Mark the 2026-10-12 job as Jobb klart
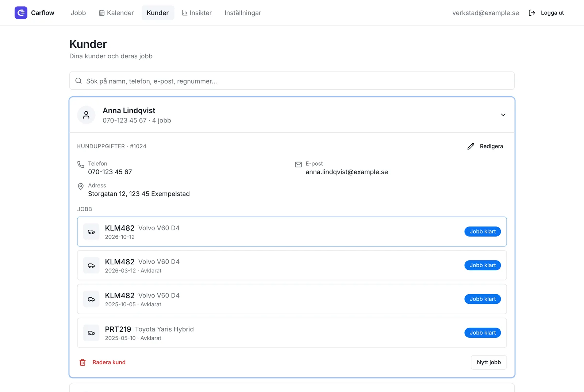The image size is (584, 392). (483, 232)
